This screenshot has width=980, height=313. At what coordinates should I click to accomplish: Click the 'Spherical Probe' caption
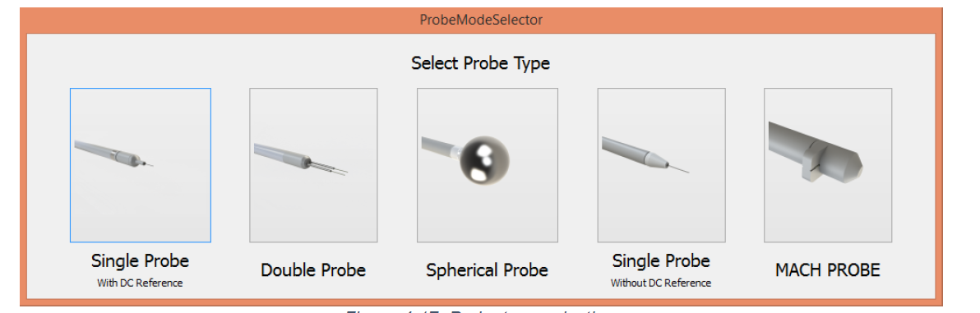tap(487, 270)
